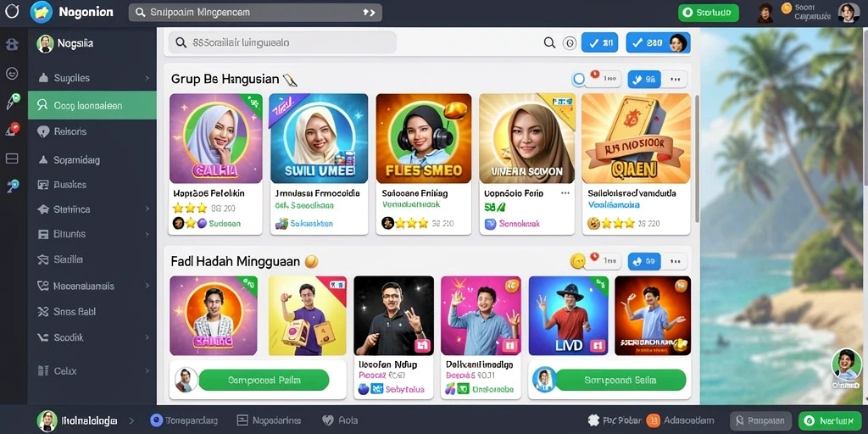Click the double arrow in top search bar

tap(369, 12)
